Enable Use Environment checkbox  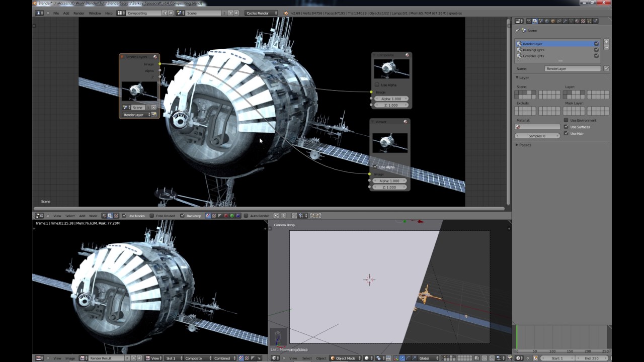[x=566, y=120]
